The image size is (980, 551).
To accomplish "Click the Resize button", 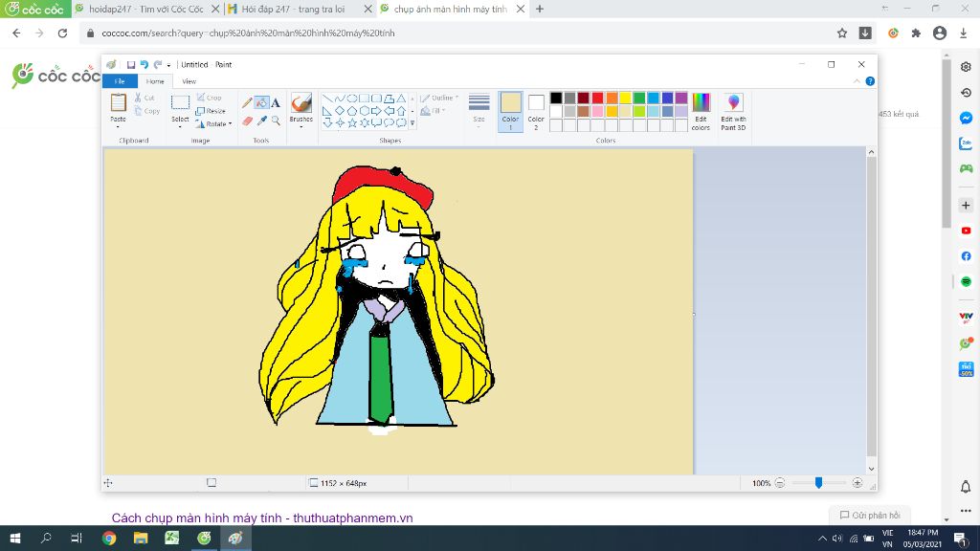I will tap(212, 111).
